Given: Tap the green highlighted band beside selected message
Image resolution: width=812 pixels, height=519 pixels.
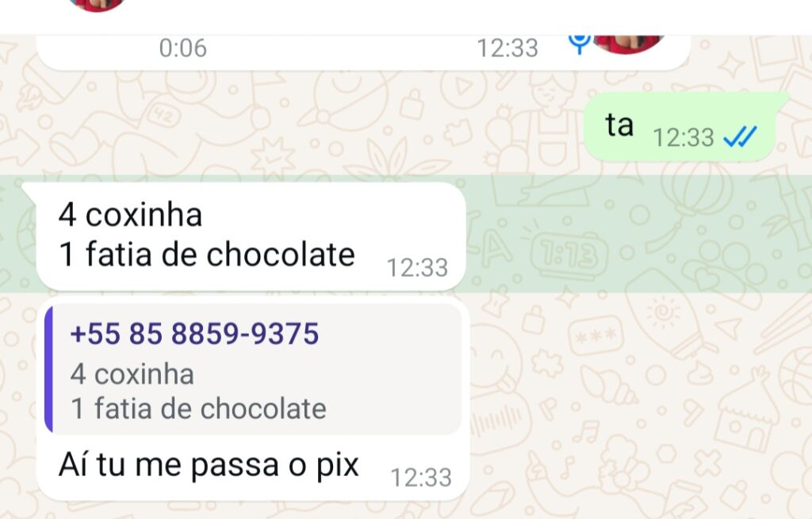Looking at the screenshot, I should pyautogui.click(x=637, y=234).
